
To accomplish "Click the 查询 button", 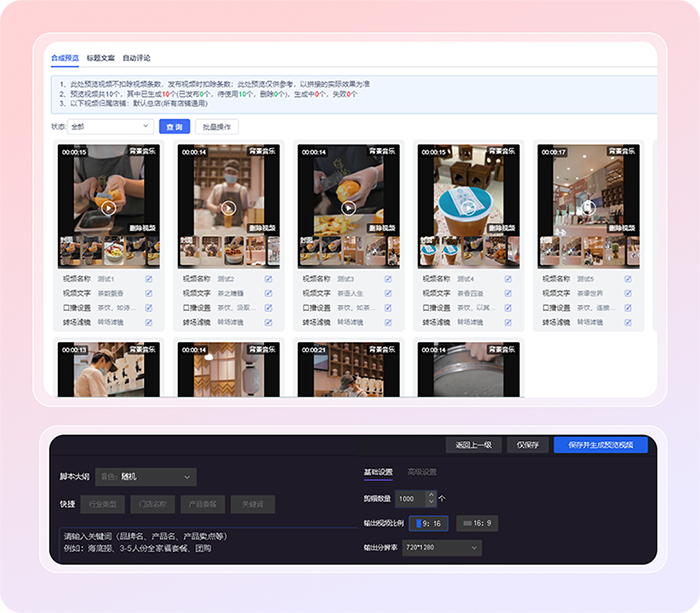I will point(175,127).
